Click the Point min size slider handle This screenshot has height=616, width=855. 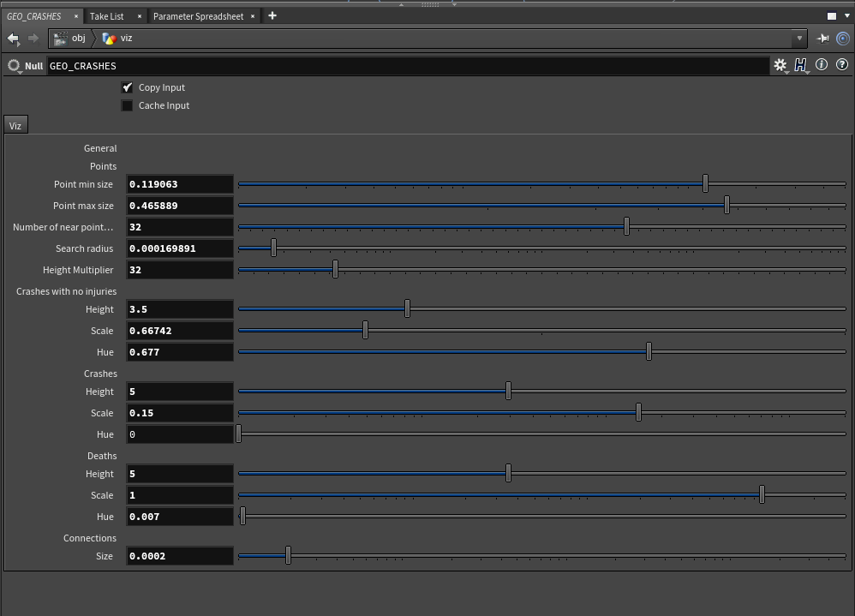click(x=706, y=183)
